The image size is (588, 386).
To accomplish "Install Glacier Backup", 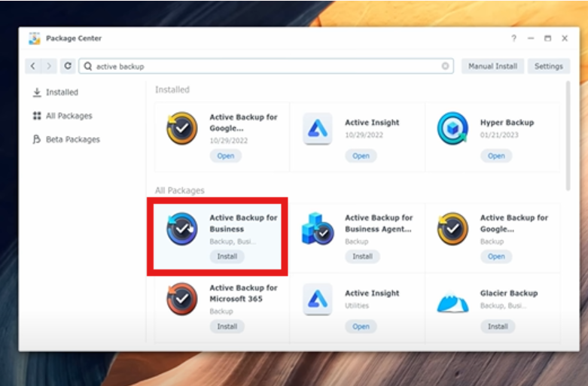I will [x=498, y=327].
